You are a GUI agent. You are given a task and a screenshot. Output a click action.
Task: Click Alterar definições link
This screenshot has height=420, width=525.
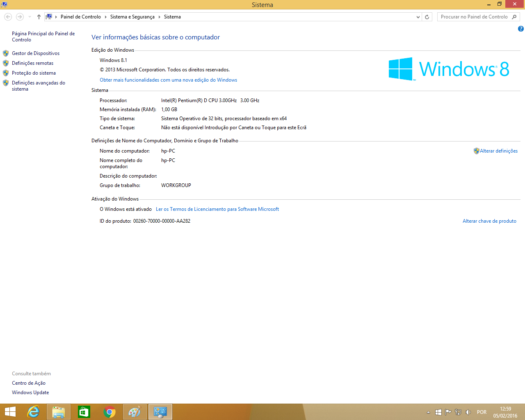coord(499,151)
